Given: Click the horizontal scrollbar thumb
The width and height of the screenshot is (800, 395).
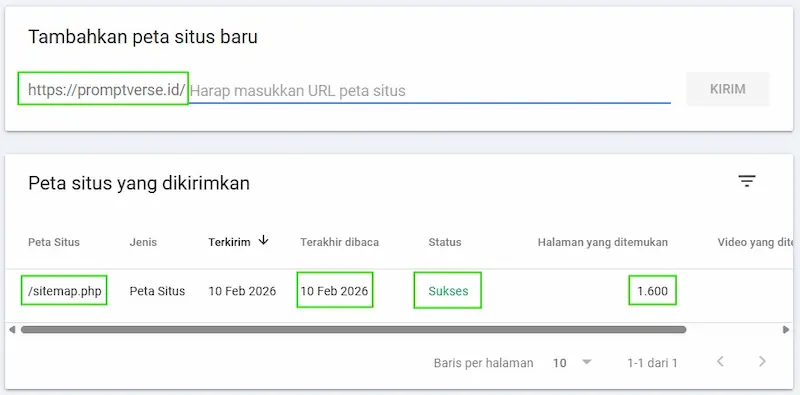Looking at the screenshot, I should [x=353, y=330].
